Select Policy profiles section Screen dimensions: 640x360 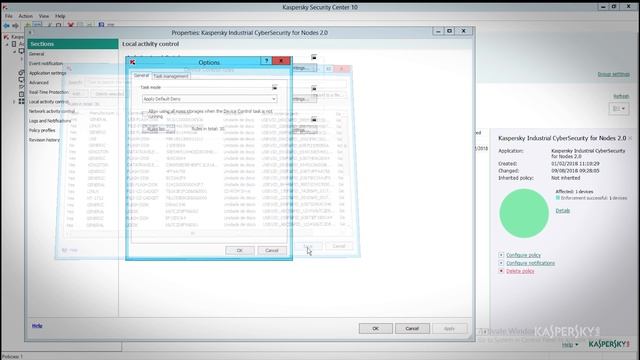click(x=42, y=130)
